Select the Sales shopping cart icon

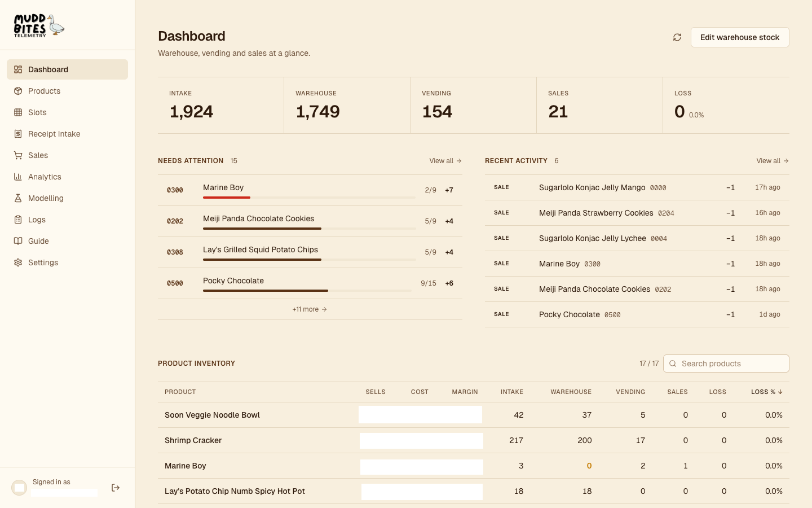pos(19,155)
